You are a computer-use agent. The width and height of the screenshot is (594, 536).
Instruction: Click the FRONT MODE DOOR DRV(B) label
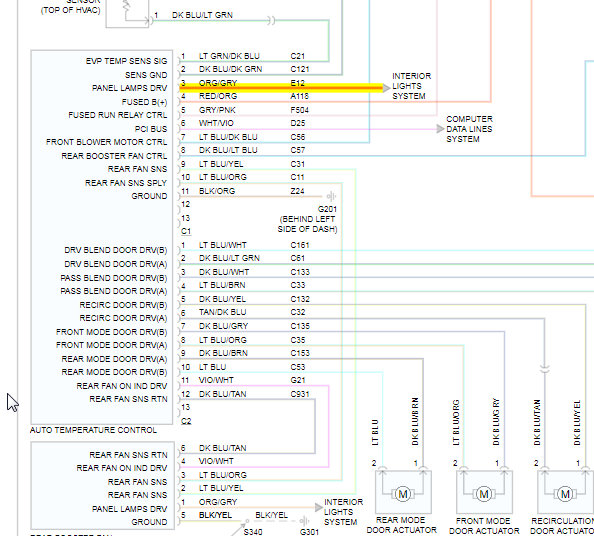111,332
